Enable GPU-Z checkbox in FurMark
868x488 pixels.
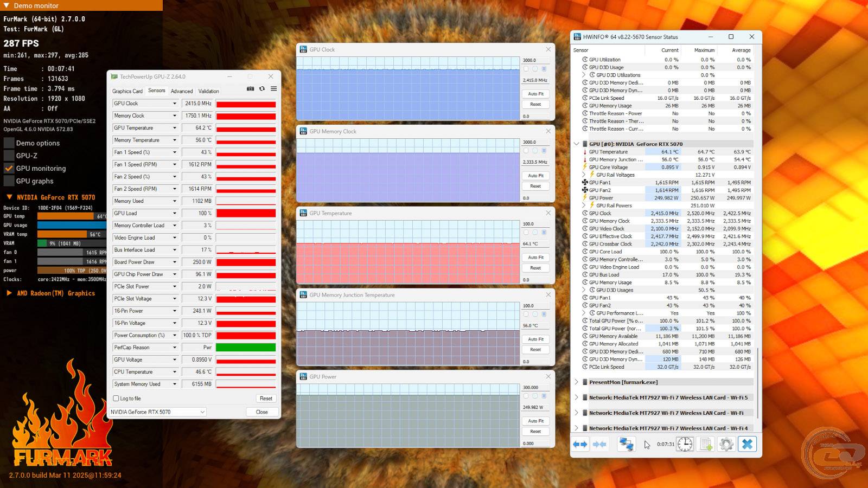9,156
